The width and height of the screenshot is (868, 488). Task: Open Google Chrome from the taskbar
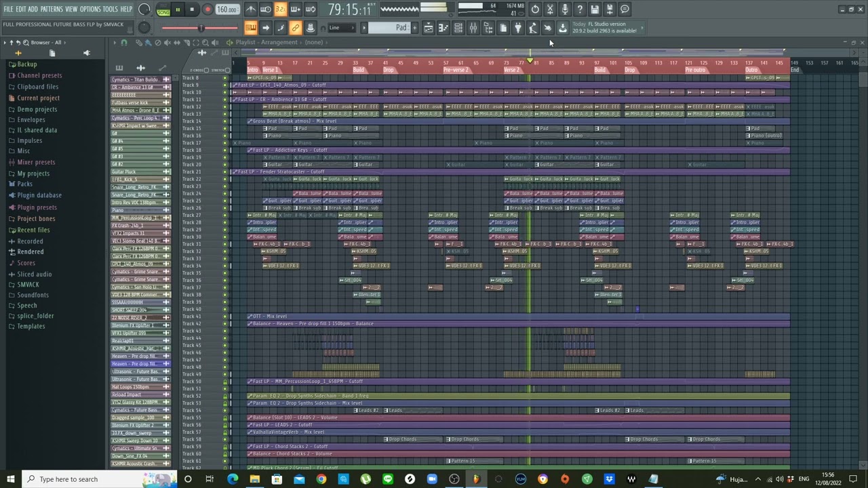pos(321,479)
